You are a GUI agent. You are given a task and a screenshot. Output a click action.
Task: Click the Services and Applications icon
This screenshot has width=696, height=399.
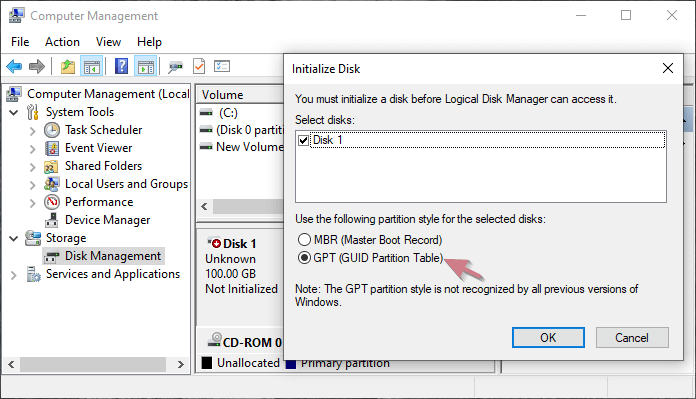[33, 274]
